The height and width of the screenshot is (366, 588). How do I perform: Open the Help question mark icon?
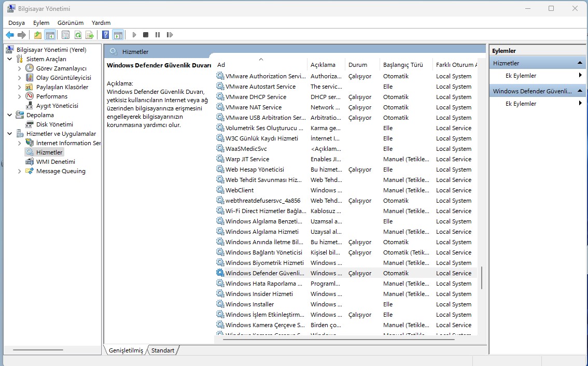pyautogui.click(x=106, y=35)
